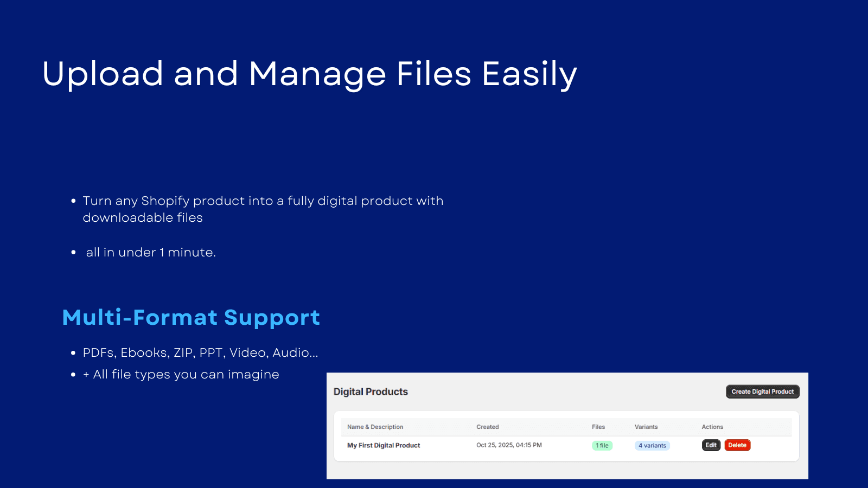Click the 'Turn any Shopify product' bullet text

(x=263, y=209)
